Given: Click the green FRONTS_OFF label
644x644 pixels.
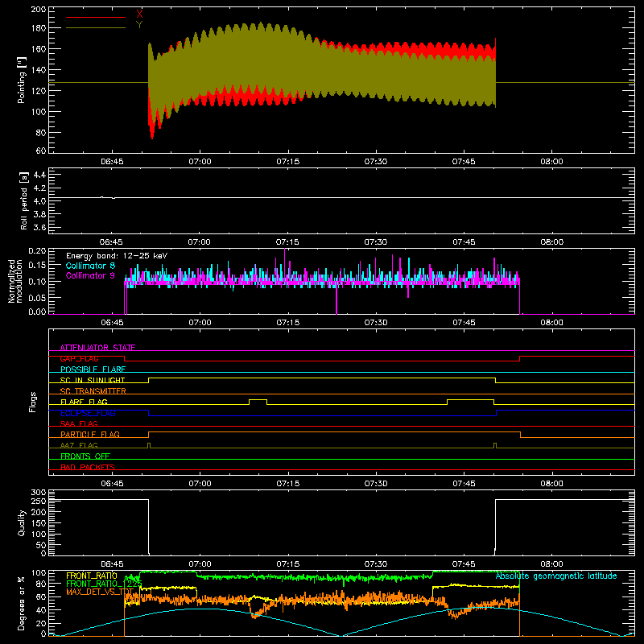Looking at the screenshot, I should 85,456.
